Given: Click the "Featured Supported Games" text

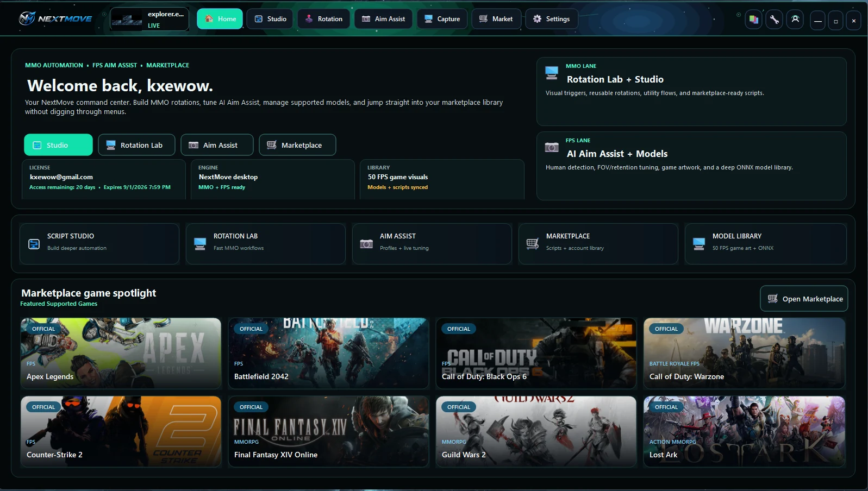Looking at the screenshot, I should pyautogui.click(x=59, y=304).
